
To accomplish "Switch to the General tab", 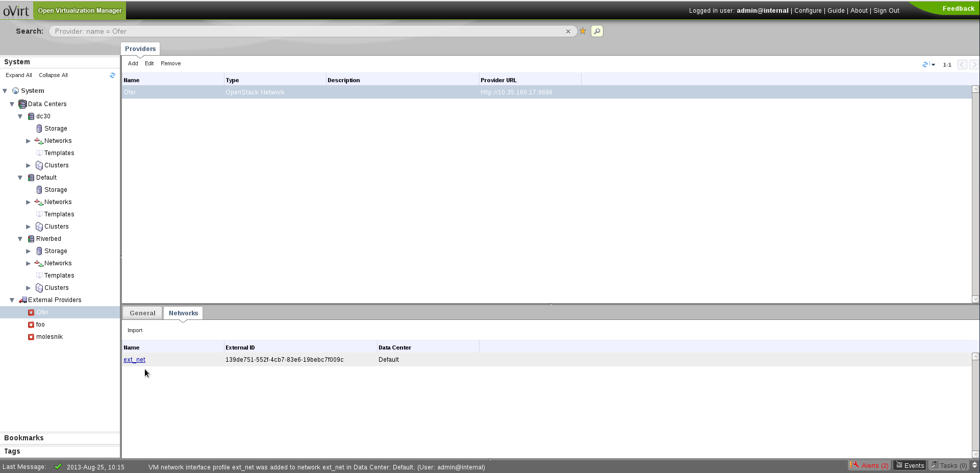I will click(142, 313).
